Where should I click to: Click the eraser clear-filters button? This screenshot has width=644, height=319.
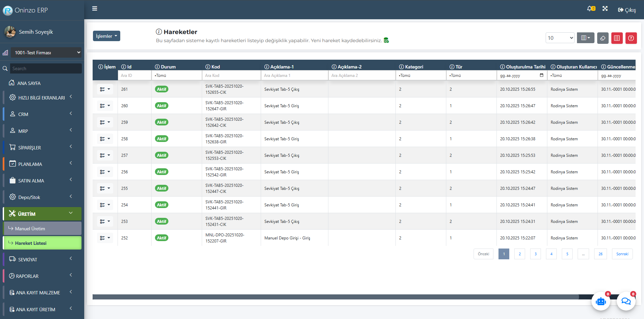click(x=603, y=38)
